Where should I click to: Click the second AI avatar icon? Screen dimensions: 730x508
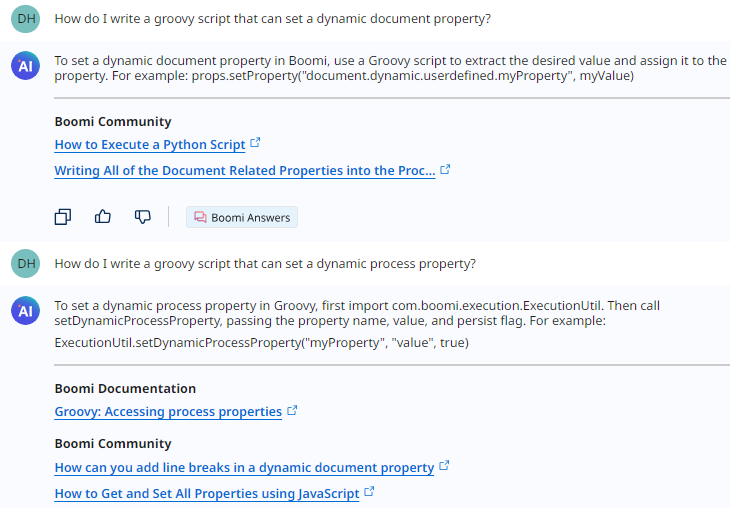pyautogui.click(x=25, y=312)
